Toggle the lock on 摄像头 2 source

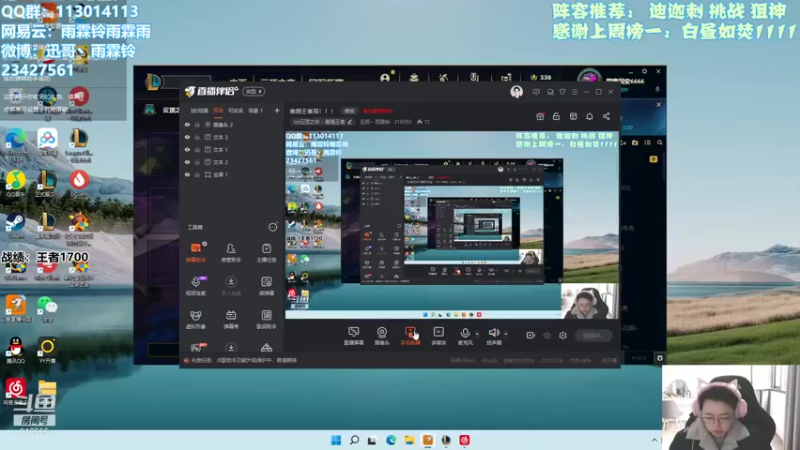tap(197, 124)
